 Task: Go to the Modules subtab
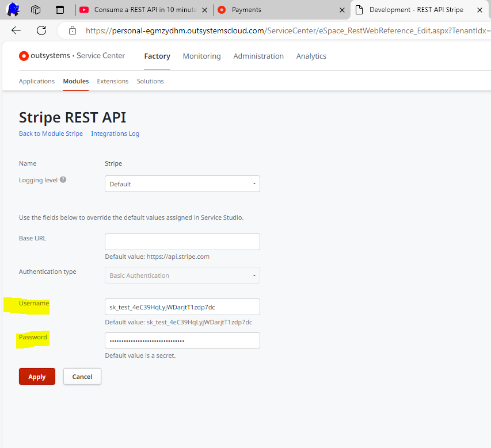pyautogui.click(x=76, y=81)
